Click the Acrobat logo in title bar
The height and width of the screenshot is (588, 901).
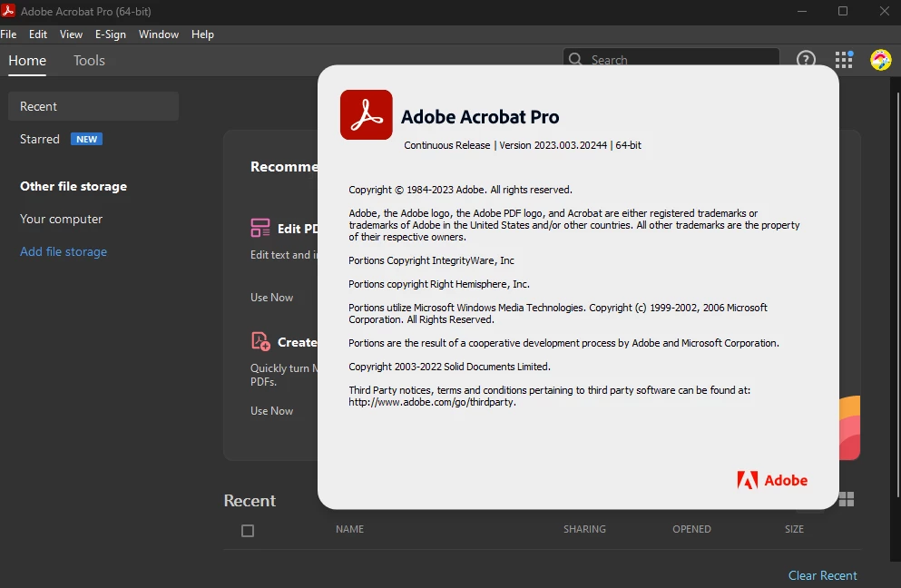[8, 11]
